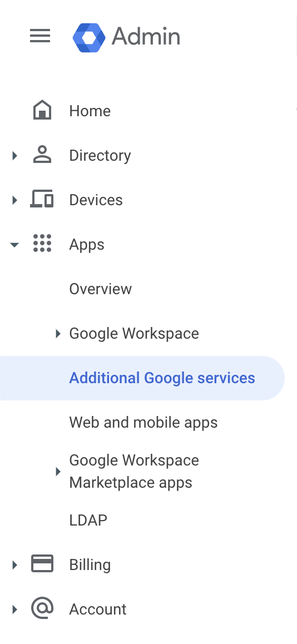
Task: Click the Admin title text
Action: pyautogui.click(x=146, y=37)
